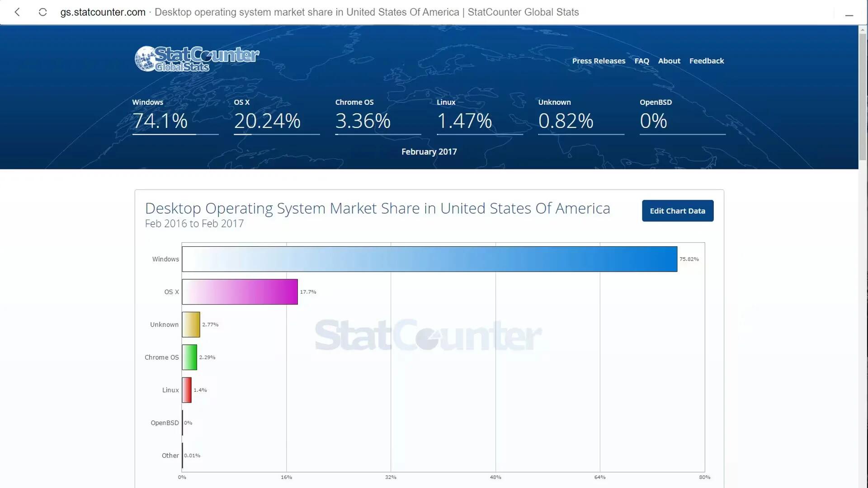Click the Other axis label in chart

coord(170,455)
